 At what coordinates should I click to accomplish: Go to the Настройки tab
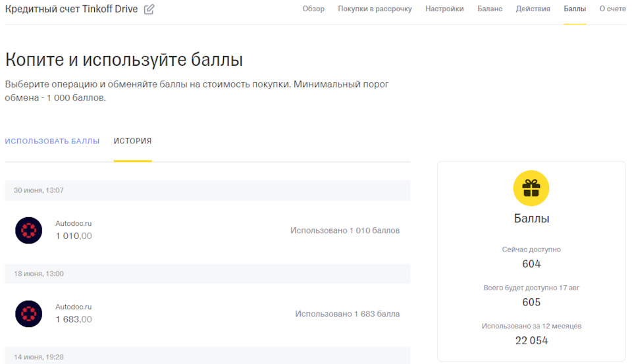coord(444,9)
